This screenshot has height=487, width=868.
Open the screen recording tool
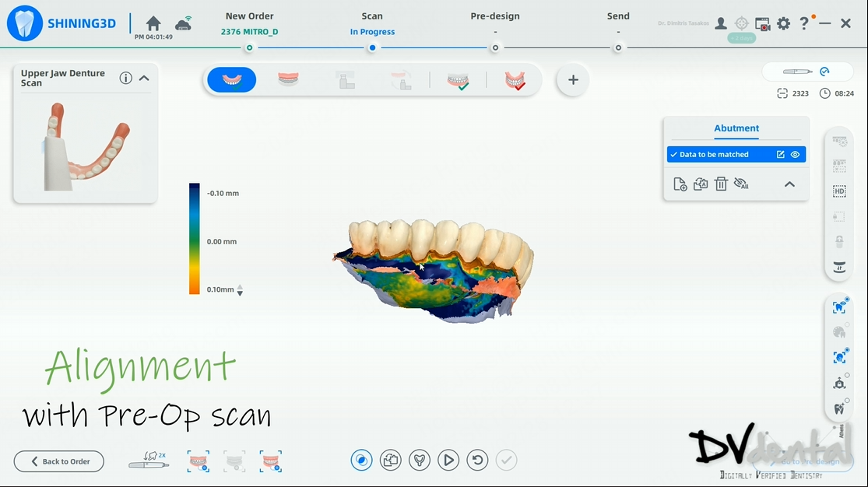point(762,24)
